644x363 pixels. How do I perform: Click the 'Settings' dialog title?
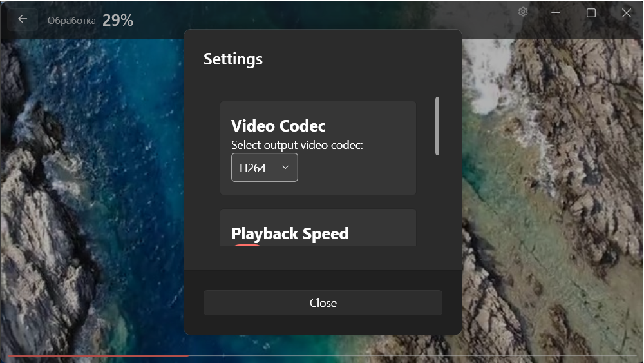coord(233,59)
